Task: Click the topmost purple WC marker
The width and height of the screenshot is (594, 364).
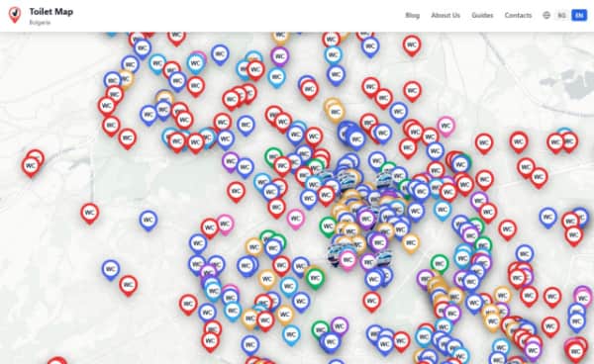Action: click(279, 56)
